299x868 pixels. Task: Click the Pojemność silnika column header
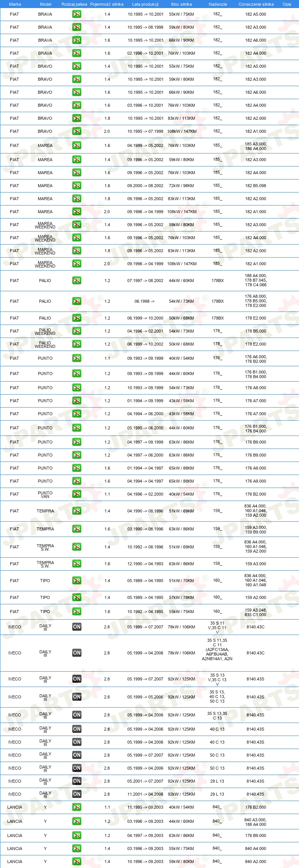coord(107,4)
